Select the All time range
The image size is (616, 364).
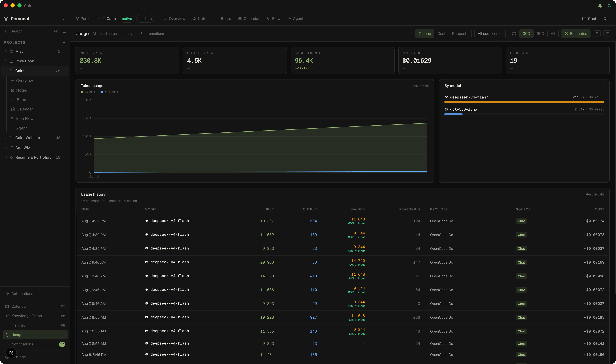click(553, 34)
